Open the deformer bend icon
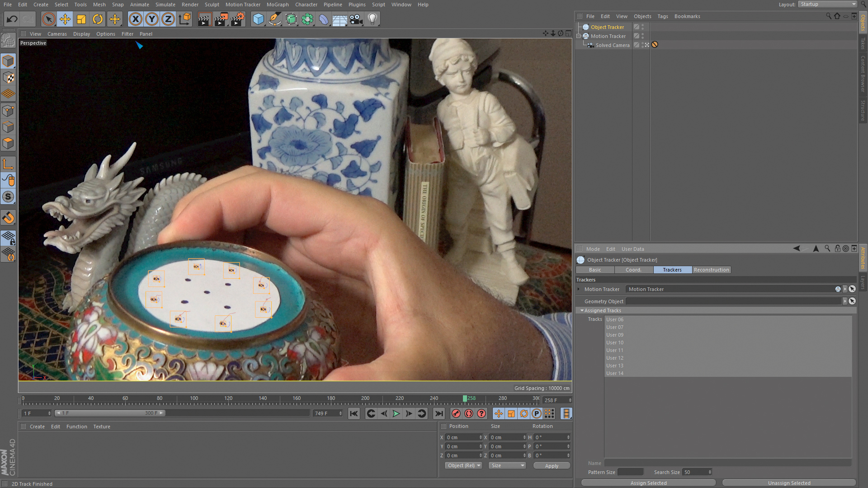The image size is (868, 488). [x=323, y=19]
